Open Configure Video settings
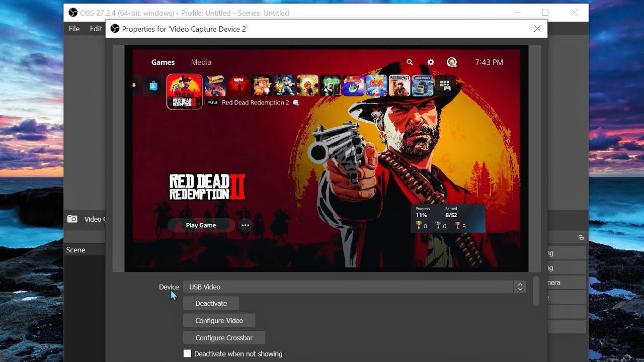 coord(219,320)
